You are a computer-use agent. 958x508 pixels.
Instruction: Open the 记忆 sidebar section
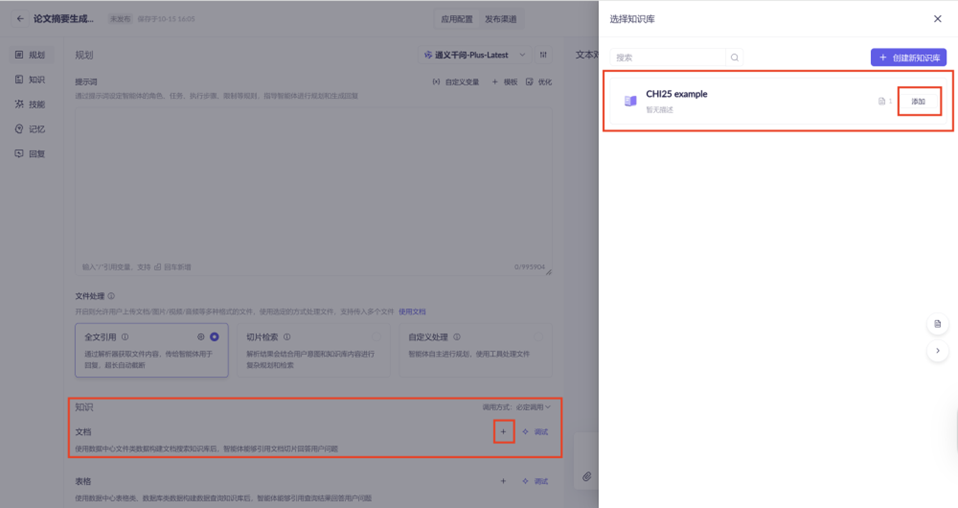tap(31, 129)
